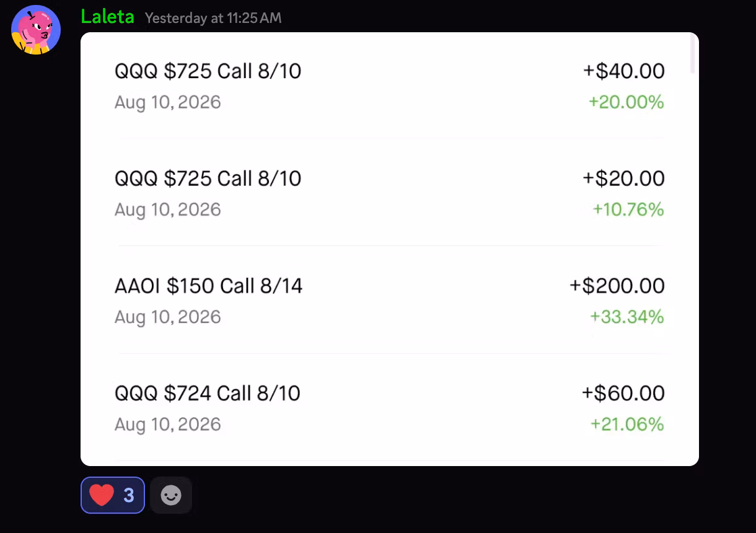
Task: Select the second QQQ $725 Call row with +$20.00
Action: 390,193
